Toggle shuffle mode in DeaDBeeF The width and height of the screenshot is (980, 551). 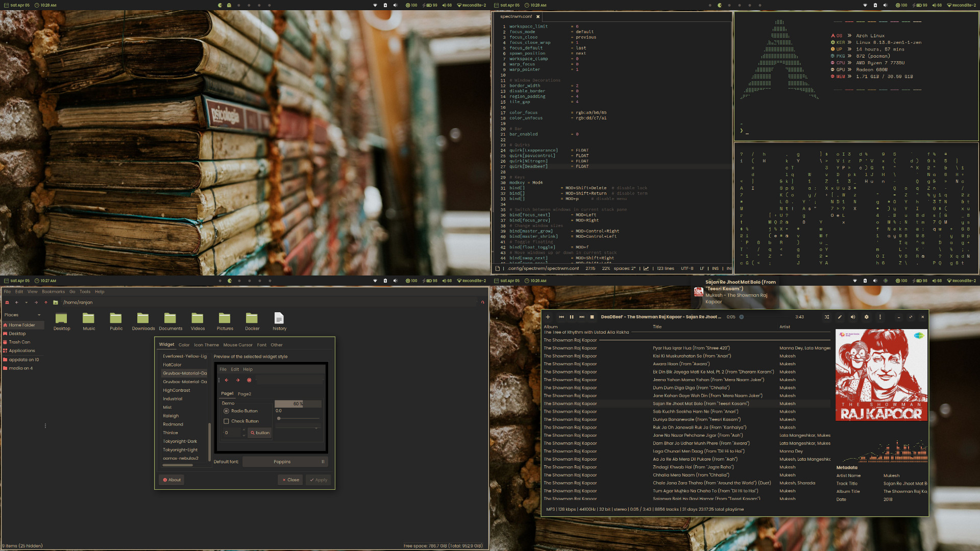coord(827,317)
